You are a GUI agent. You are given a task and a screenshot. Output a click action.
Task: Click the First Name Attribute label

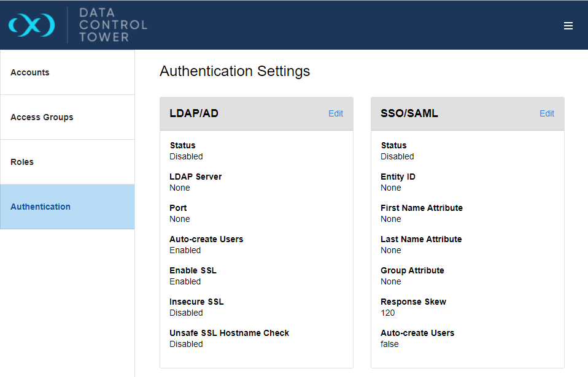click(421, 208)
